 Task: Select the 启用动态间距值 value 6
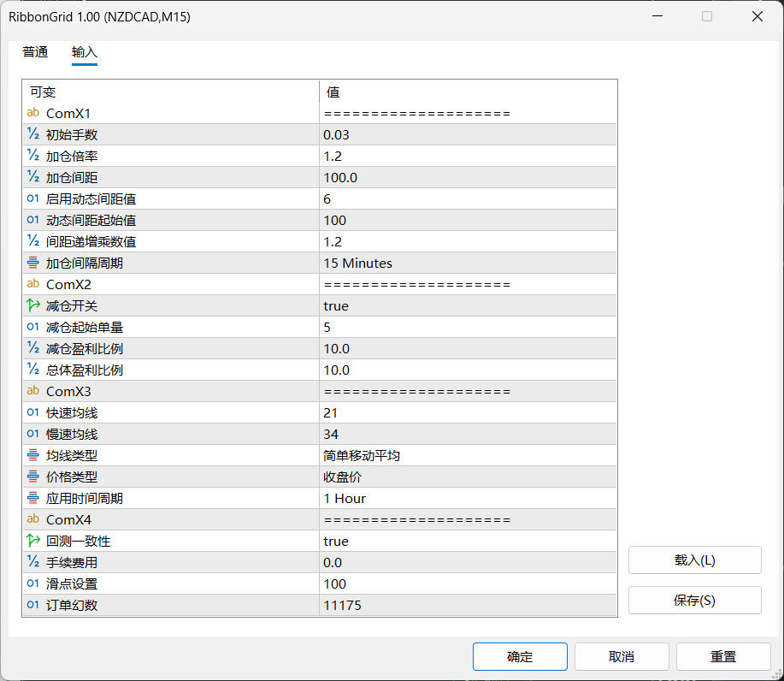468,199
